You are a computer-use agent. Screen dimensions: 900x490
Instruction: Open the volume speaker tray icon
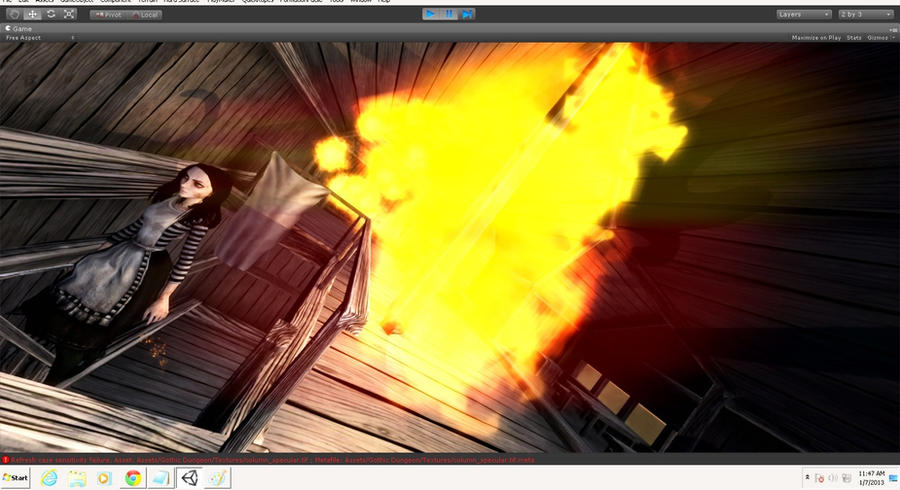pyautogui.click(x=833, y=478)
